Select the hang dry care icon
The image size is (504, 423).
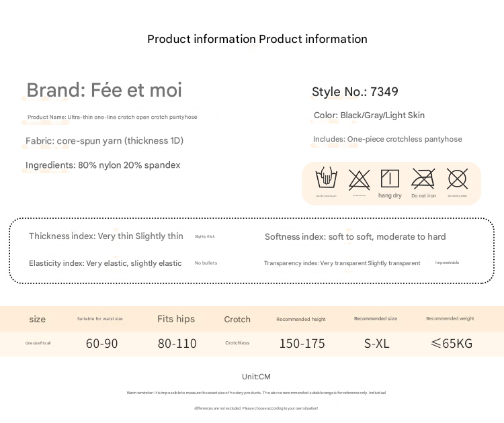390,179
